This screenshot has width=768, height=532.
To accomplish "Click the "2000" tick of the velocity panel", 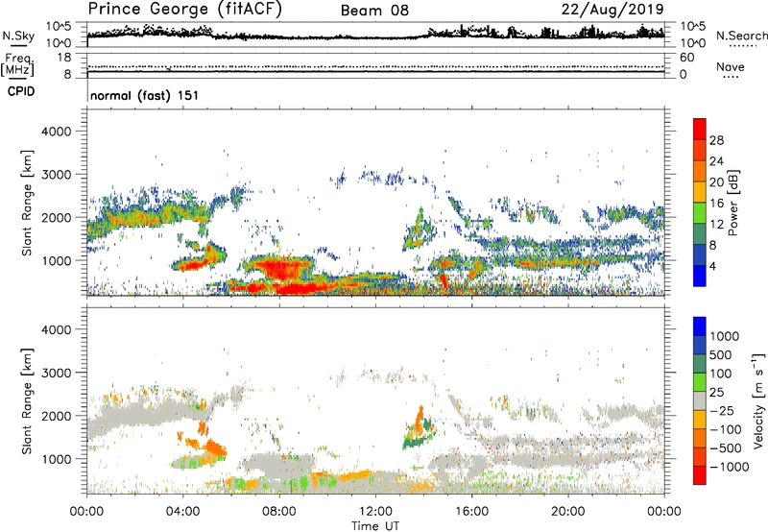I will 56,416.
